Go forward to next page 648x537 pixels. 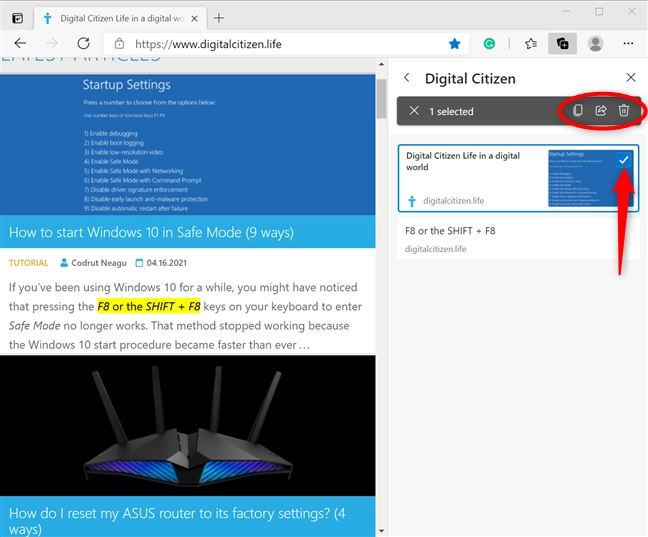click(52, 43)
